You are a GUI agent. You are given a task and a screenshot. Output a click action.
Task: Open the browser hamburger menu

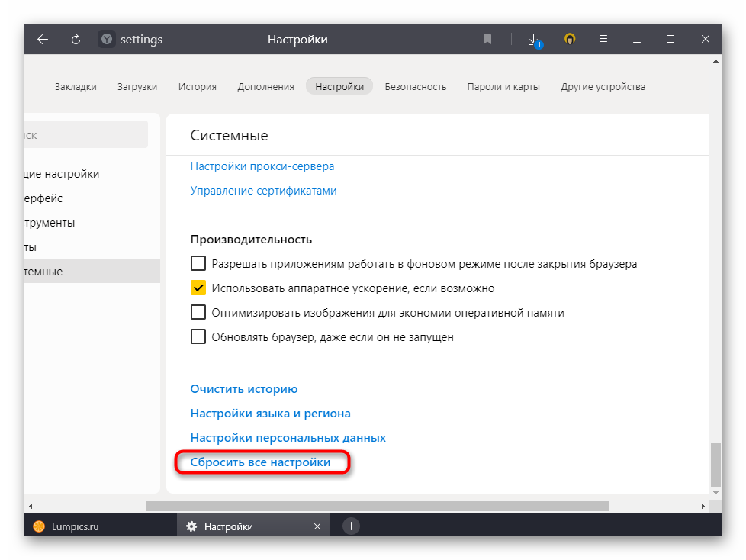coord(603,39)
